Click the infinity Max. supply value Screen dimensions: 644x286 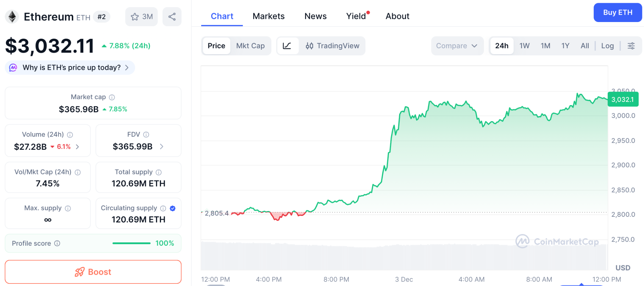(x=48, y=220)
